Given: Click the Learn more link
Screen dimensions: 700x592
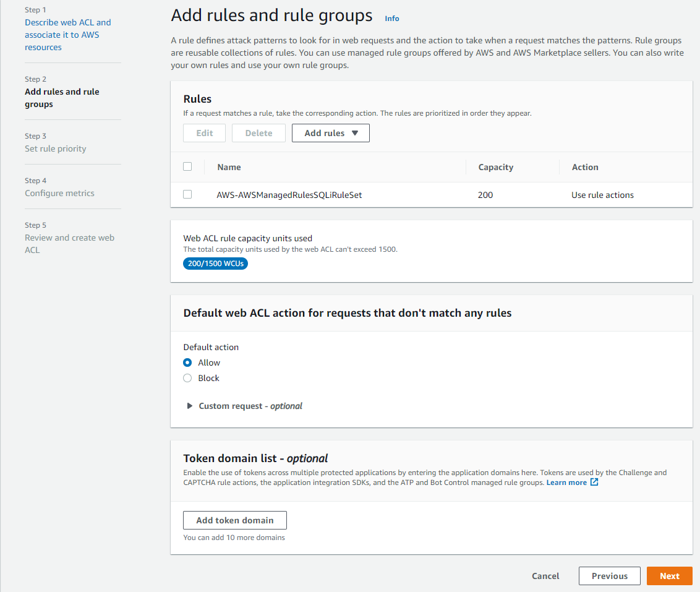Looking at the screenshot, I should coord(566,483).
